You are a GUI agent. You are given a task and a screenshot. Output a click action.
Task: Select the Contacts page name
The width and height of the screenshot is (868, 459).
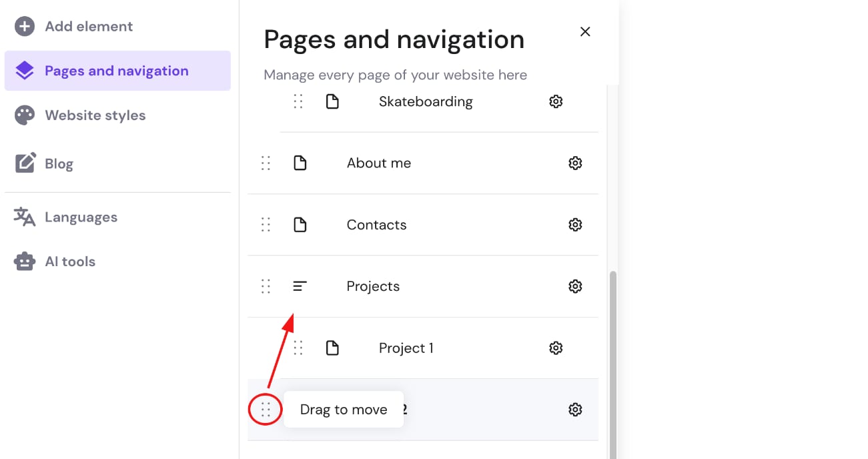click(x=376, y=225)
